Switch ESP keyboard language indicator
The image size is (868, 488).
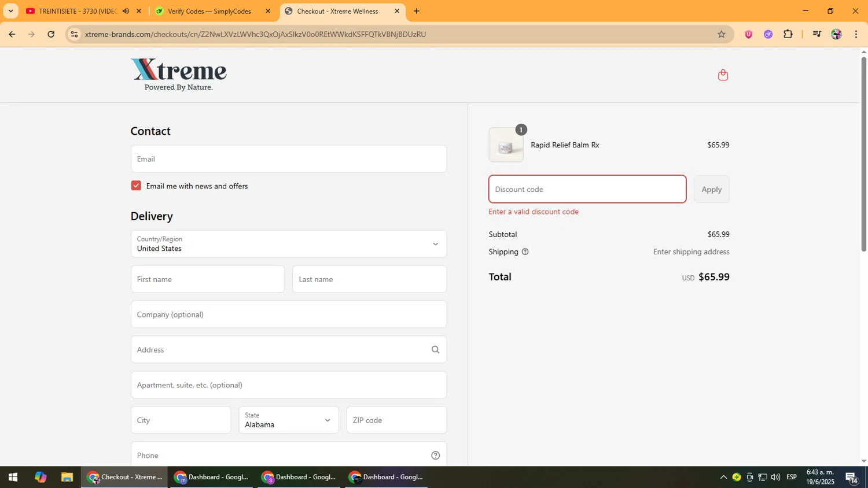point(792,477)
